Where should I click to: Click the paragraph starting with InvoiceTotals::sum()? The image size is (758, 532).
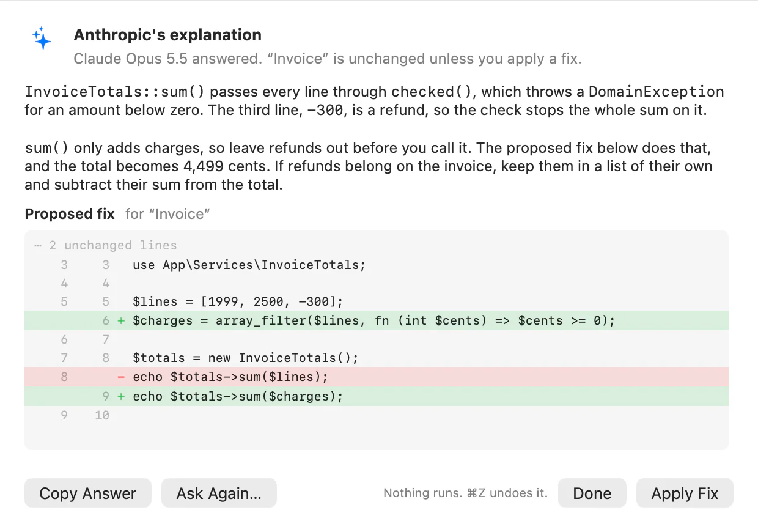click(374, 101)
